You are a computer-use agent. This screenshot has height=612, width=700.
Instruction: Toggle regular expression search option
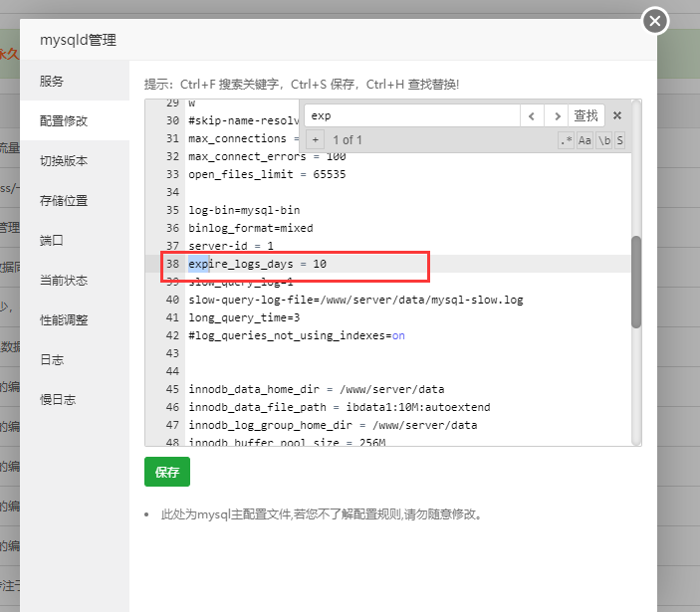pos(566,140)
